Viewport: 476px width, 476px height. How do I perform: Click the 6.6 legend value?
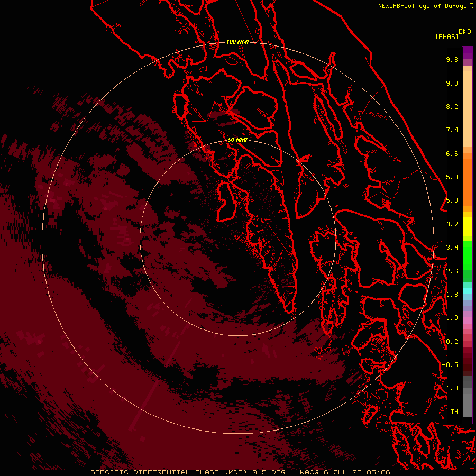(x=452, y=153)
